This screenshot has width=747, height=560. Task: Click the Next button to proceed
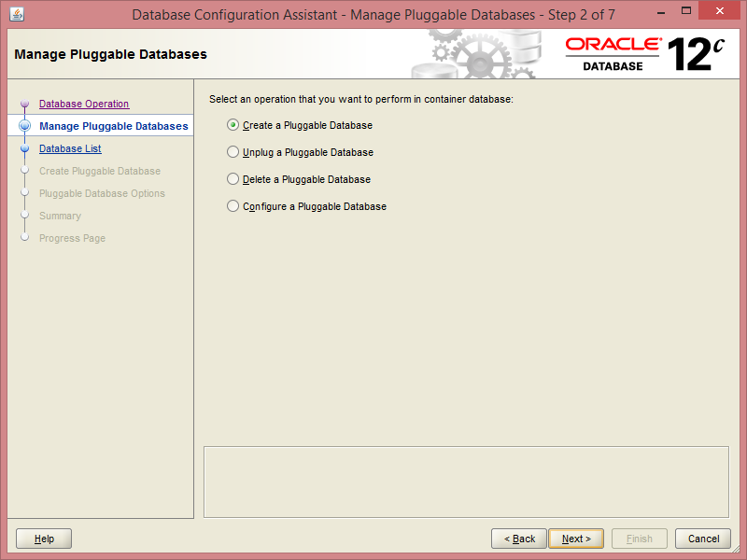click(575, 539)
